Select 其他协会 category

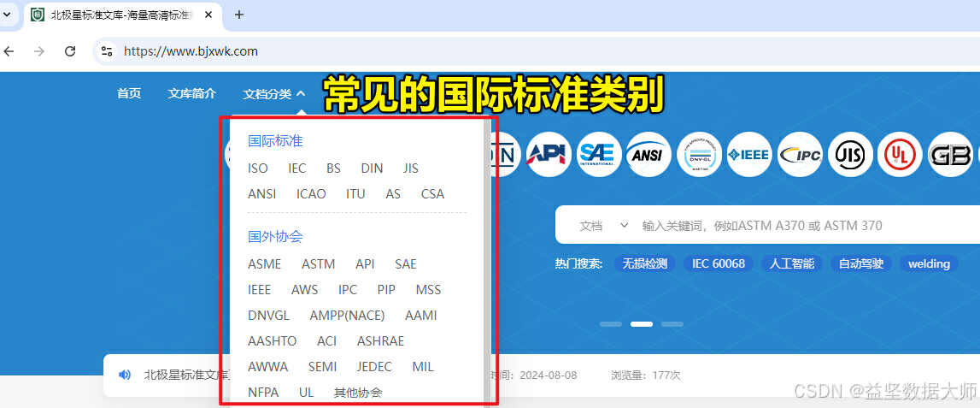click(357, 393)
